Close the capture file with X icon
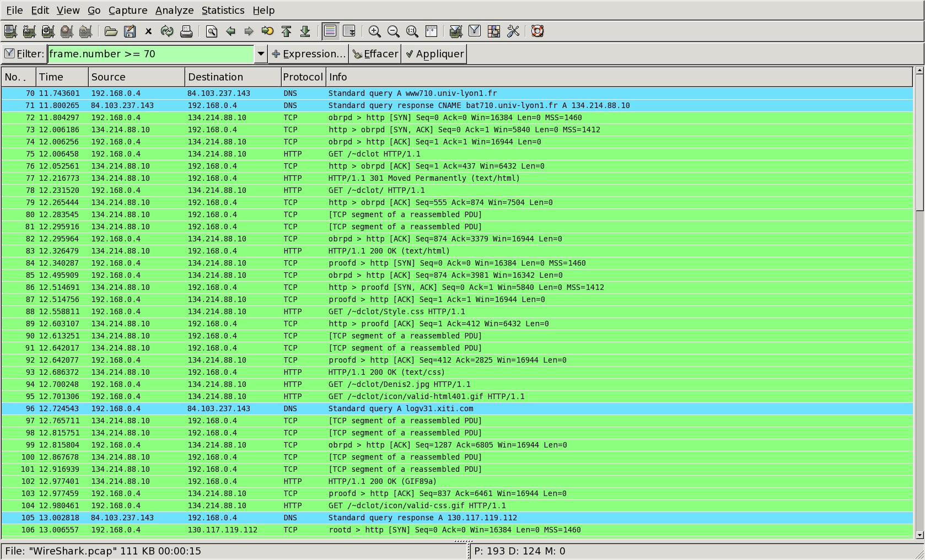 (x=148, y=31)
